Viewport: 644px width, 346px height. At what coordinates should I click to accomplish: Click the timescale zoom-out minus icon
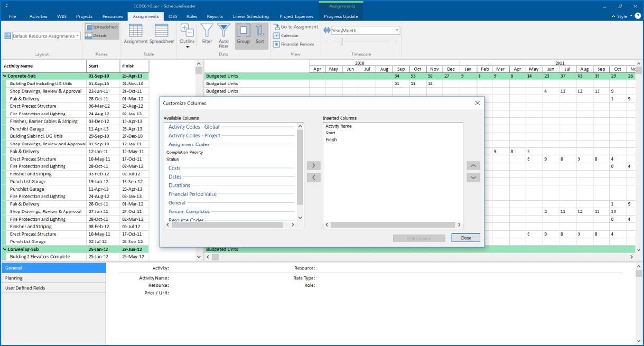[327, 42]
